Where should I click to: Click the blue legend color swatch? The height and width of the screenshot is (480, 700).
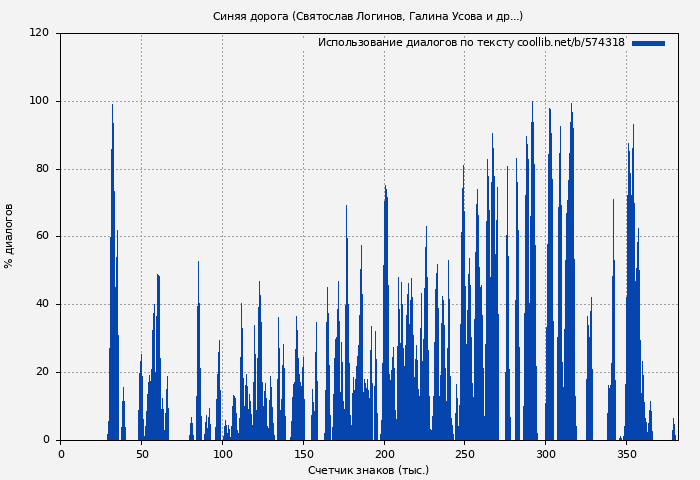pyautogui.click(x=648, y=43)
